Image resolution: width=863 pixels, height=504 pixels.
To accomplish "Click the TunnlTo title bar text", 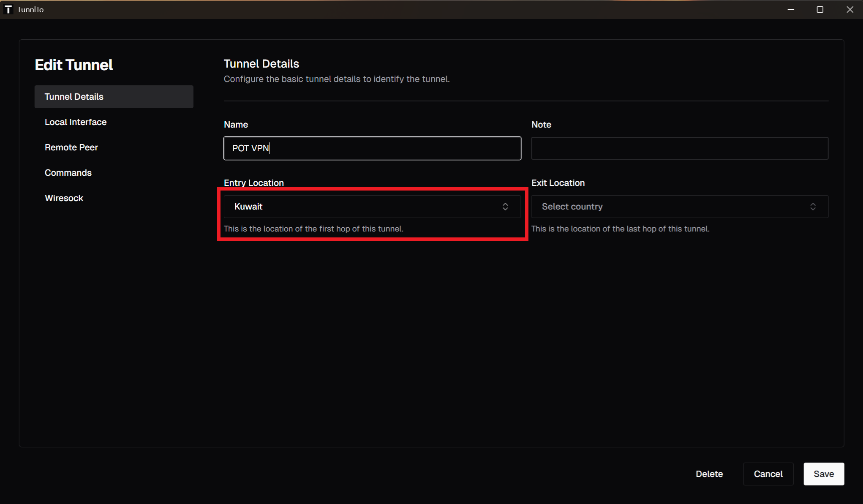I will 30,9.
